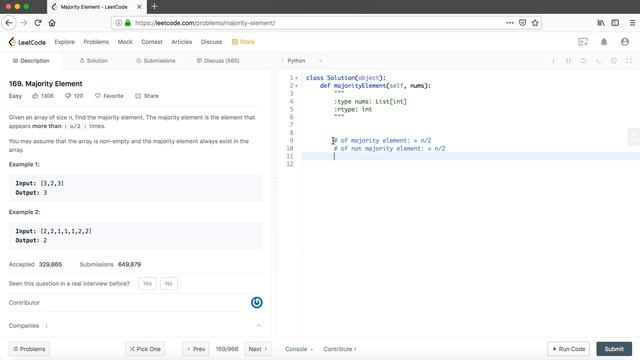Open notifications bell icon
Image resolution: width=640 pixels, height=360 pixels.
pos(604,42)
